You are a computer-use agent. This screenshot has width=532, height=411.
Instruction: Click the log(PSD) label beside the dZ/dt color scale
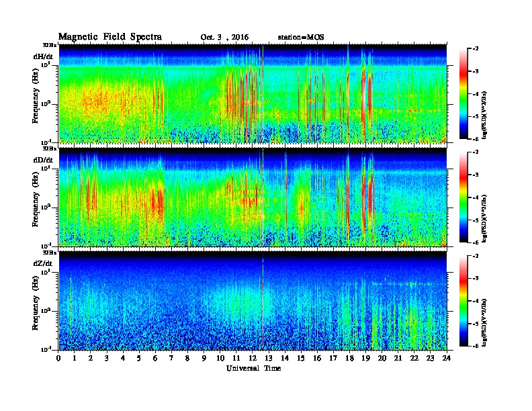tap(484, 322)
